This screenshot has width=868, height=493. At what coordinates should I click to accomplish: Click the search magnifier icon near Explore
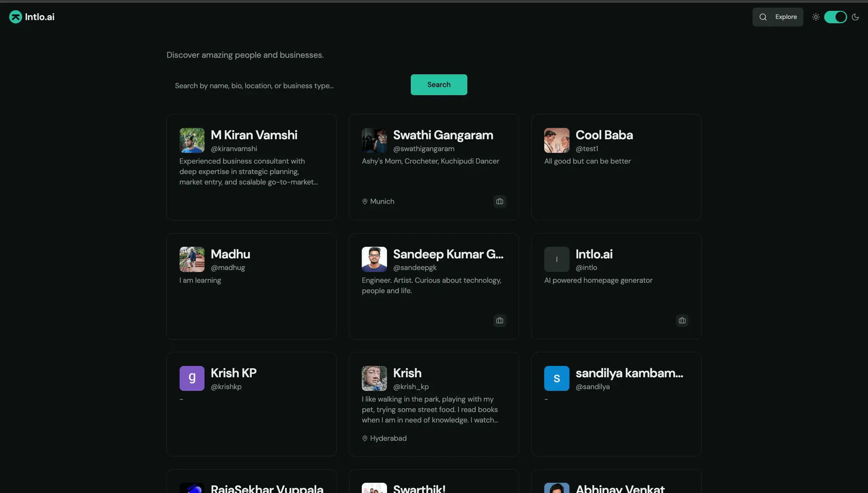[x=763, y=17]
